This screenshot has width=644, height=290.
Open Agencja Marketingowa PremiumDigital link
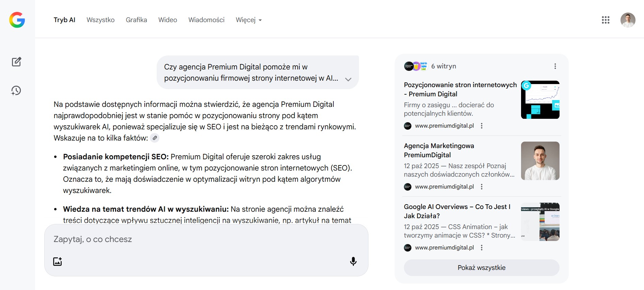pos(439,150)
